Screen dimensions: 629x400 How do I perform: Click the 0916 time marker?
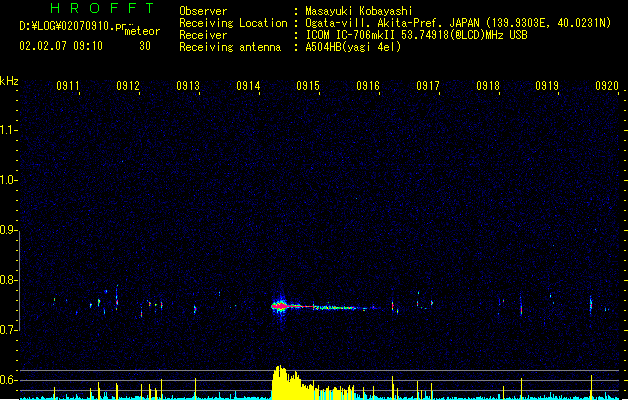(368, 86)
